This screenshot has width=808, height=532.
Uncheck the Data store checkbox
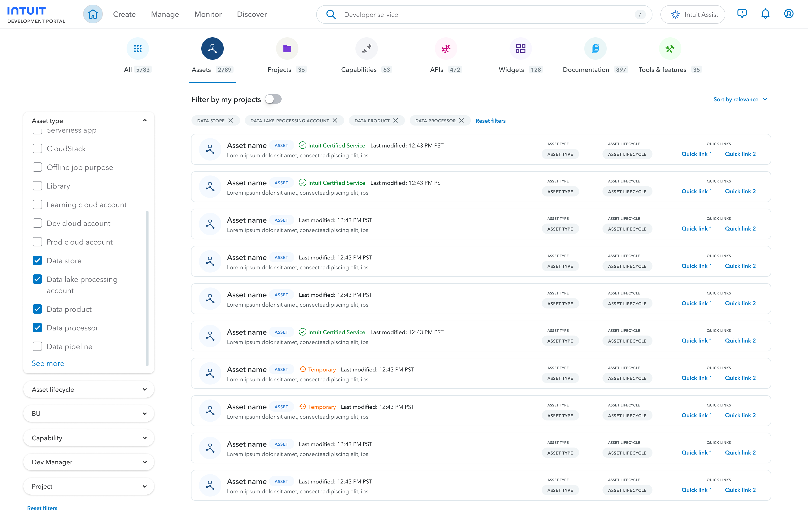click(x=37, y=261)
